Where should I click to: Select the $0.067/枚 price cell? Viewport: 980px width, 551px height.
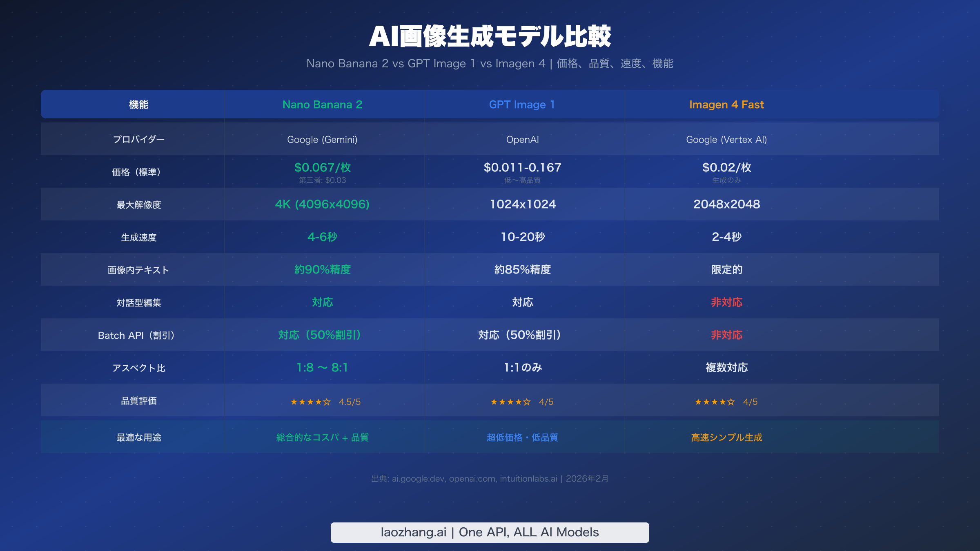323,167
